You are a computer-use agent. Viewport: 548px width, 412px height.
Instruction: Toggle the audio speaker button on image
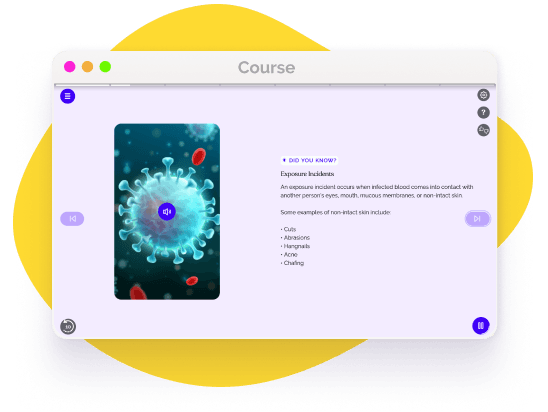click(x=167, y=211)
